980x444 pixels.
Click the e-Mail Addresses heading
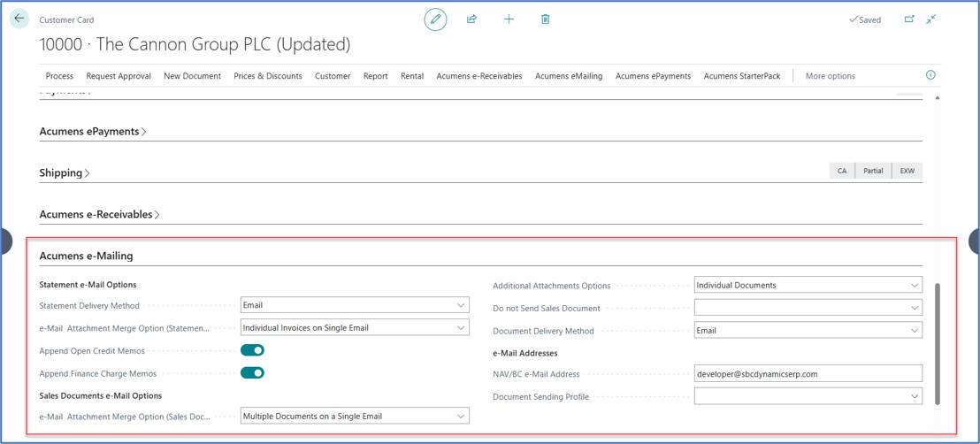tap(525, 353)
